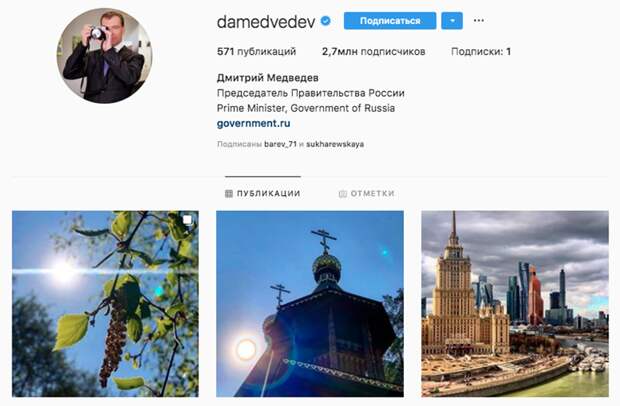620x406 pixels.
Task: Switch to the ПУБЛИКАЦИИ tab
Action: [x=263, y=193]
